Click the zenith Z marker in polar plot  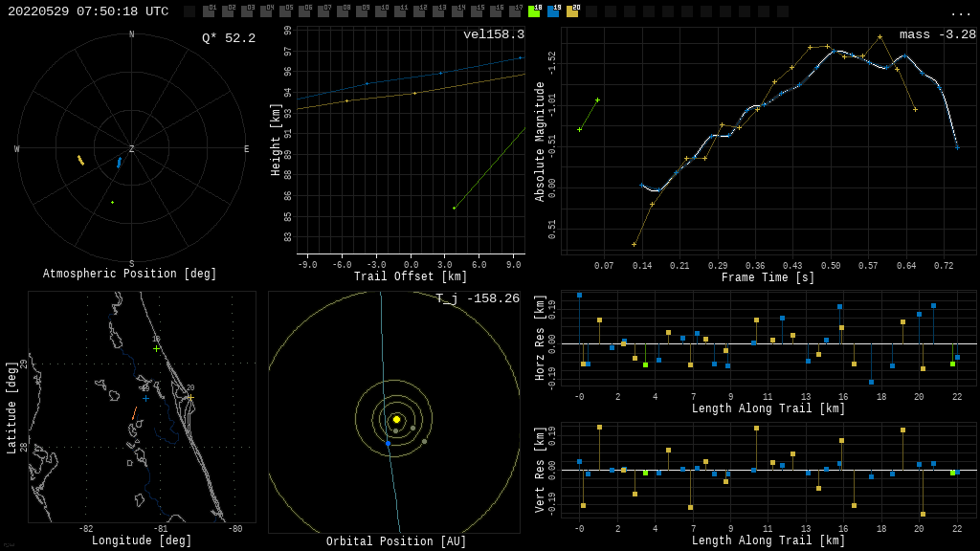132,149
